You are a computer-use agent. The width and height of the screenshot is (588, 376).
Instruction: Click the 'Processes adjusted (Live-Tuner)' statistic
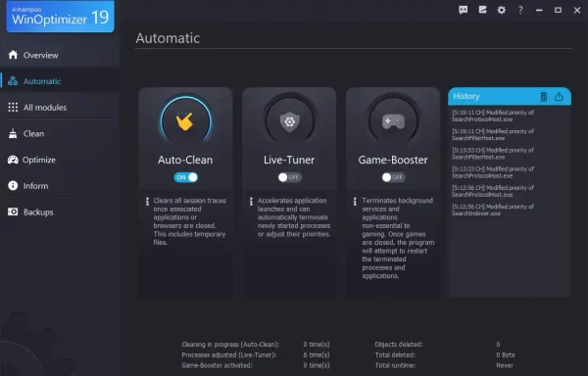229,354
